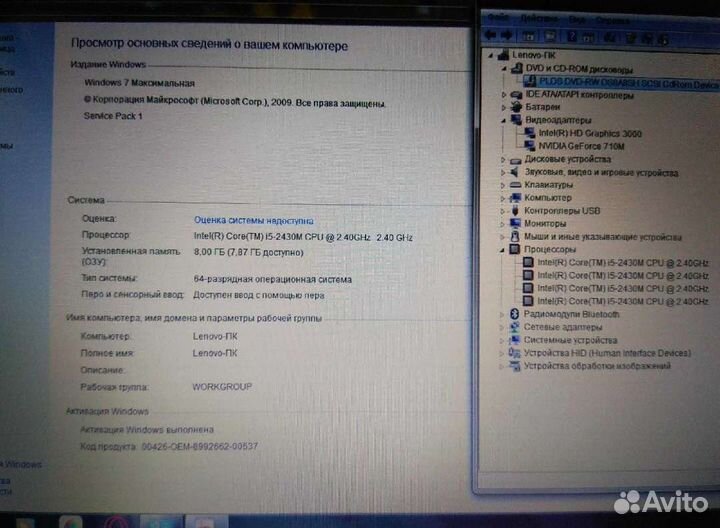Click the Дисковые устройства disk icon
The image size is (720, 528).
pyautogui.click(x=516, y=160)
